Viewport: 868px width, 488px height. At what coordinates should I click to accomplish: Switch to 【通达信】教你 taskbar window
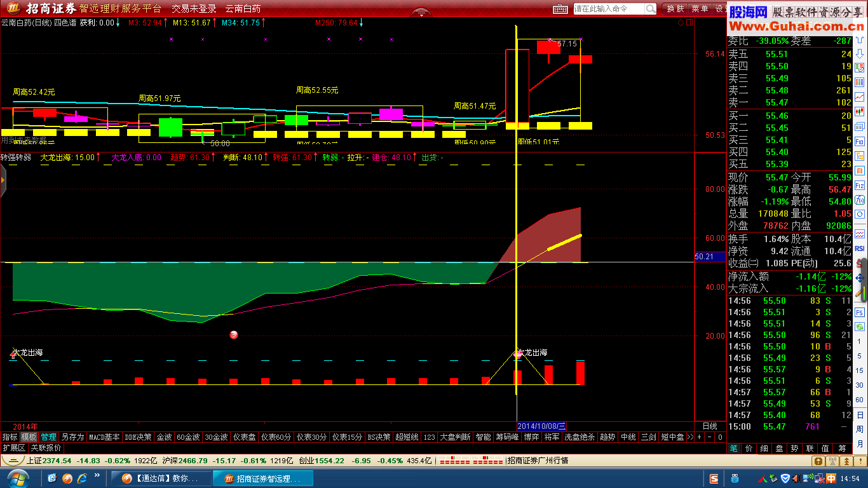(x=160, y=478)
